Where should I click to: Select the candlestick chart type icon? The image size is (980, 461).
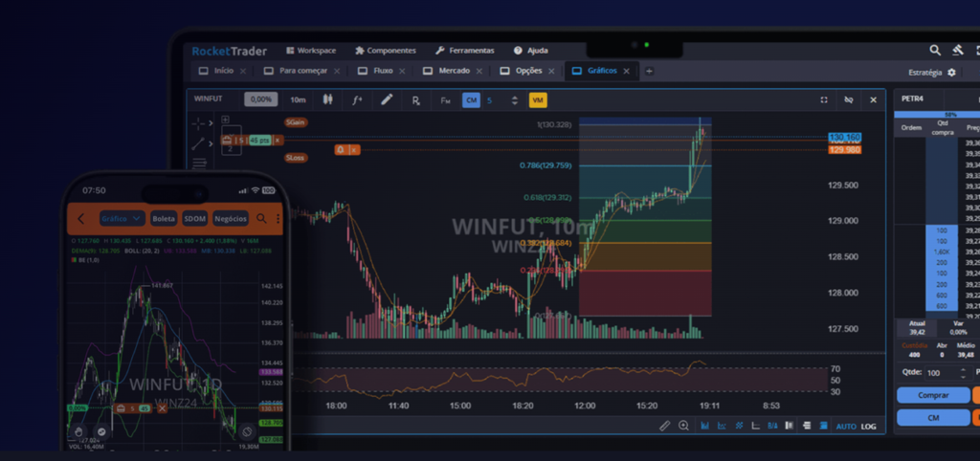pos(327,99)
